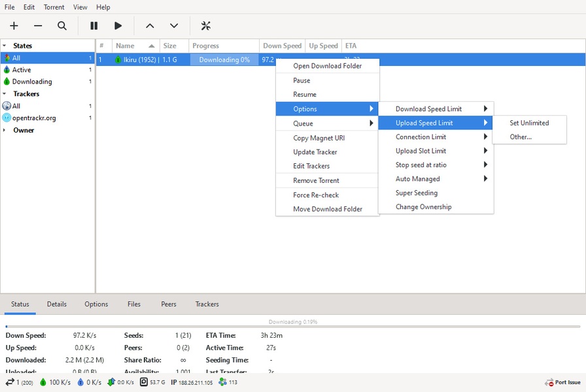Filter by opentrackr.org tracker
This screenshot has width=586, height=392.
point(48,118)
